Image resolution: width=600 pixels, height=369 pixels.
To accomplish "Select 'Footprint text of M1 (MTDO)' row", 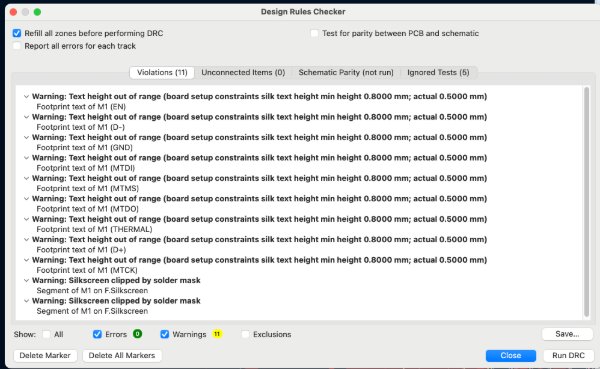I will pos(88,209).
